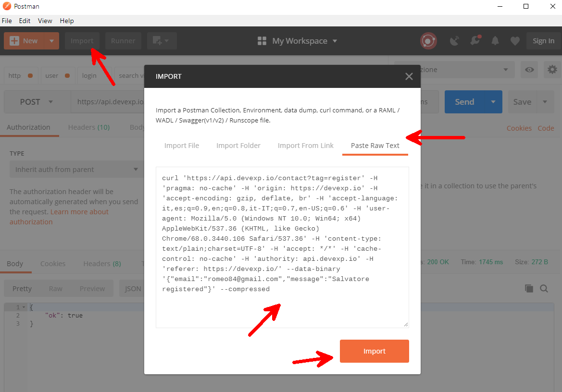
Task: Click inside the raw text curl textarea
Action: [x=282, y=247]
